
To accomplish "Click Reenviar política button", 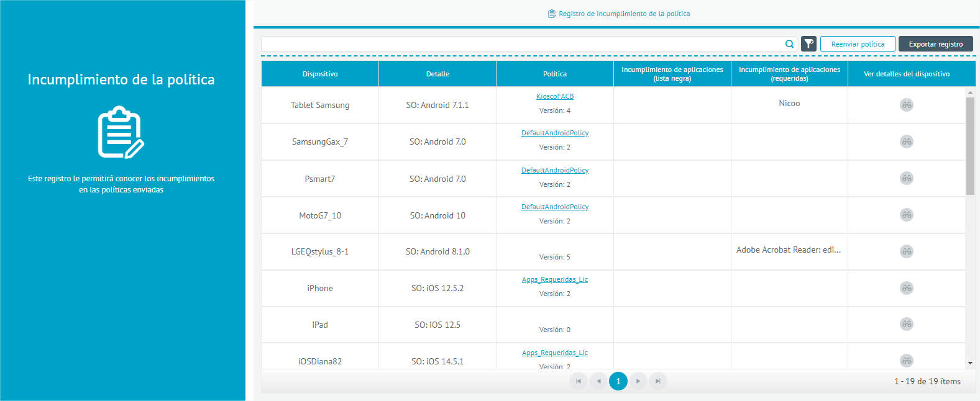I will pos(858,44).
